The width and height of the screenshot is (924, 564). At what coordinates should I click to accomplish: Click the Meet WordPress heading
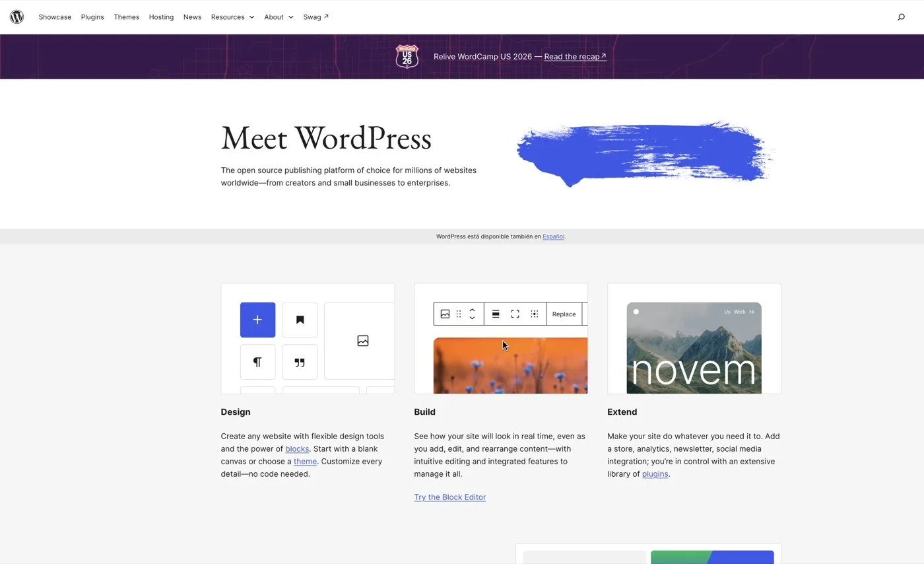click(x=326, y=139)
